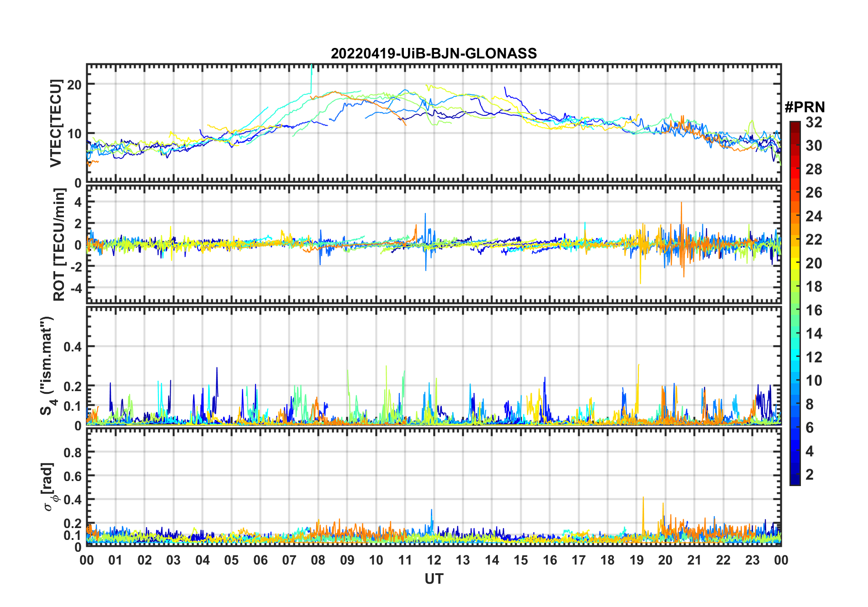The image size is (868, 607).
Task: Pick the dark red top of the PRN colorbar
Action: [795, 126]
